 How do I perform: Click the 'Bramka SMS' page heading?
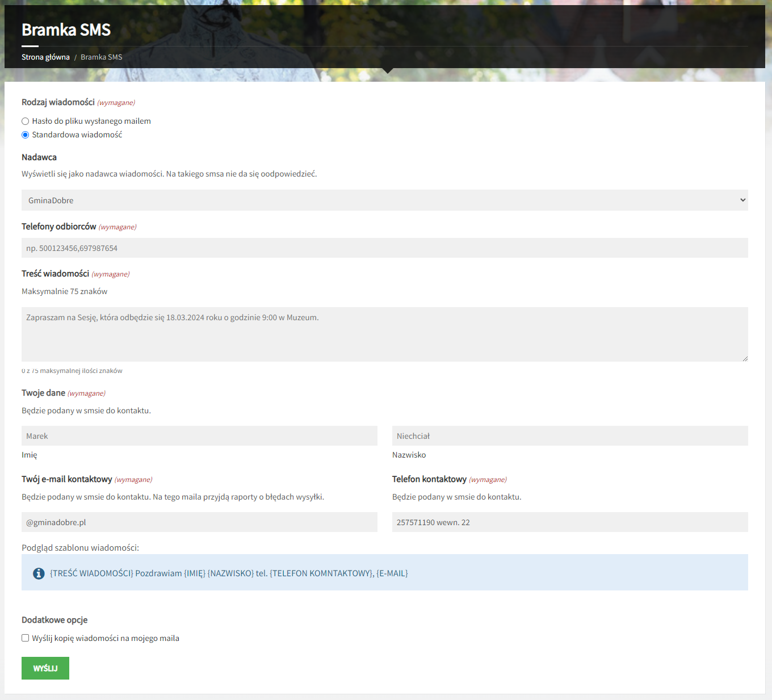point(66,30)
